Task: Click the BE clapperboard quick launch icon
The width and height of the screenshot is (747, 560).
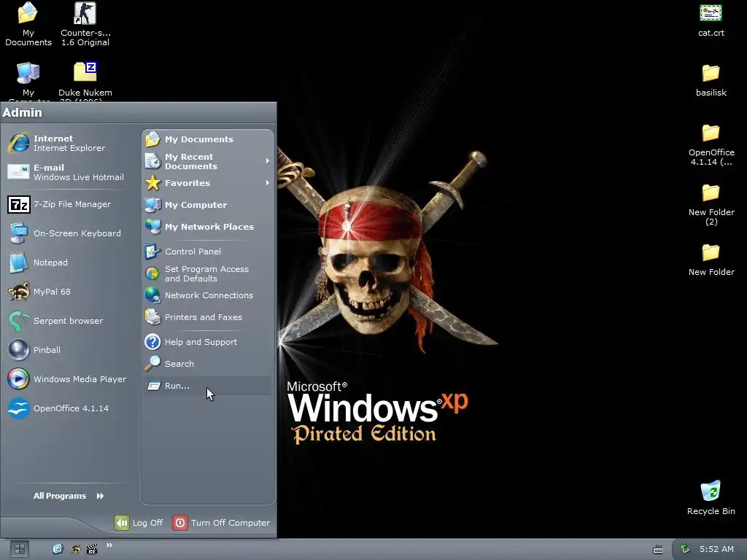Action: [x=92, y=549]
